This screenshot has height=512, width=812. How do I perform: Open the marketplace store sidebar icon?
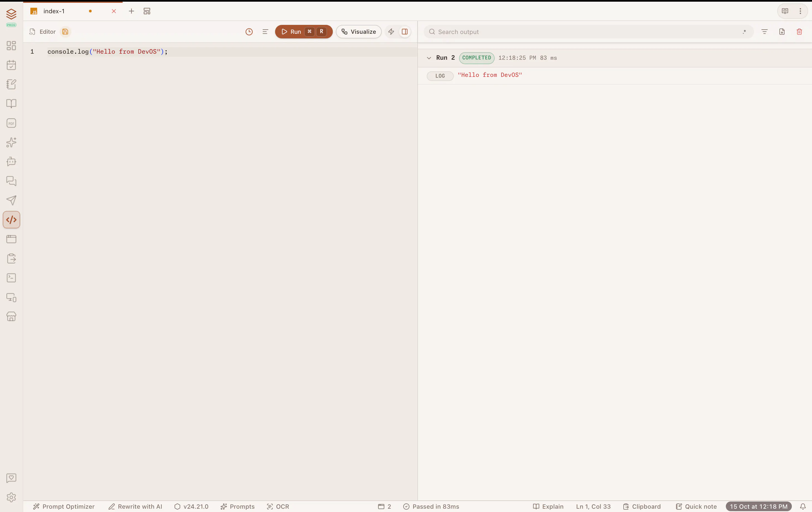coord(11,317)
